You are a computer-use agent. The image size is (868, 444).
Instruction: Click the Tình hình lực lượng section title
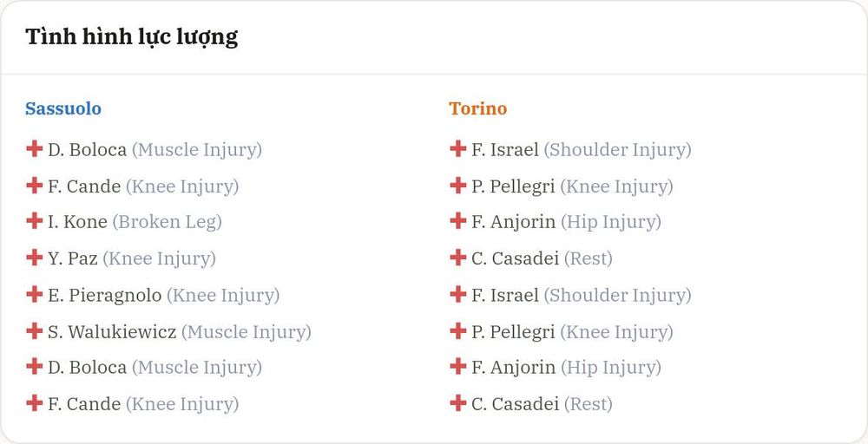tap(132, 37)
